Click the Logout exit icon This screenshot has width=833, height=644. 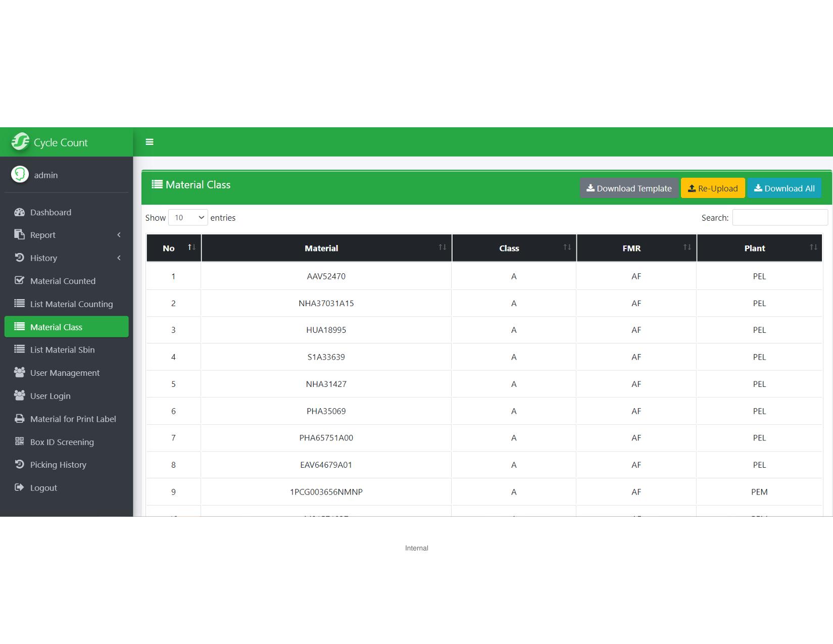click(20, 487)
